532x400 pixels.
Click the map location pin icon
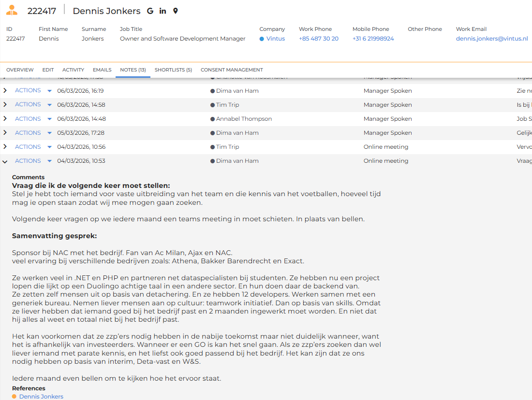(x=176, y=11)
